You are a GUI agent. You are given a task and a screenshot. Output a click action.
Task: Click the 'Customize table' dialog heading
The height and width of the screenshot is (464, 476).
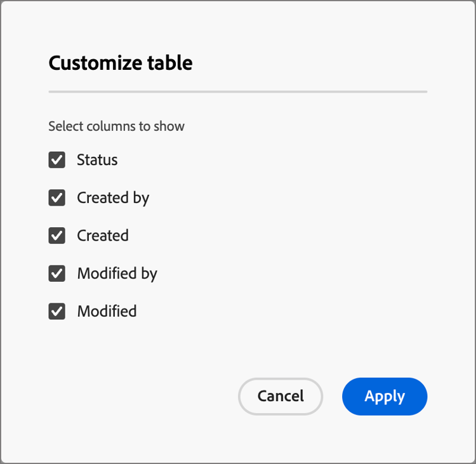coord(121,63)
